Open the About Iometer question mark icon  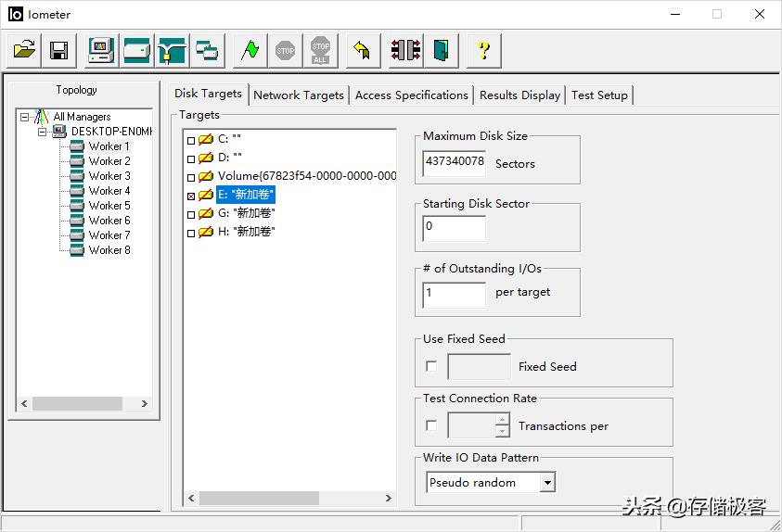coord(483,50)
